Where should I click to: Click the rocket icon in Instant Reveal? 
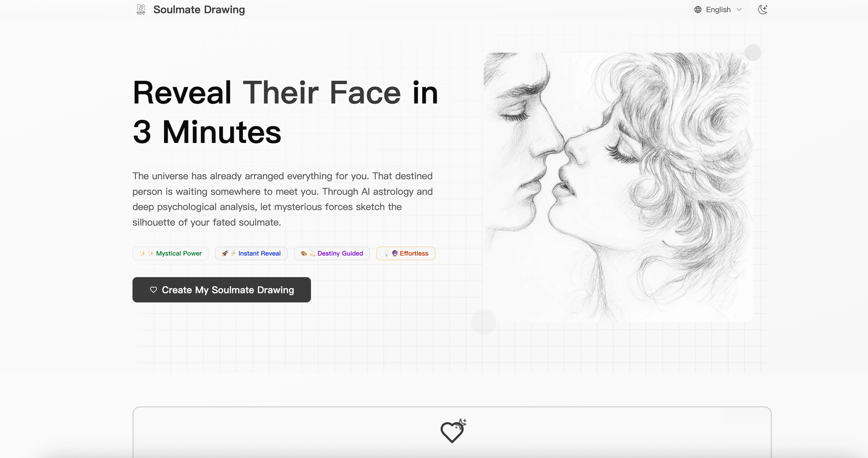225,253
